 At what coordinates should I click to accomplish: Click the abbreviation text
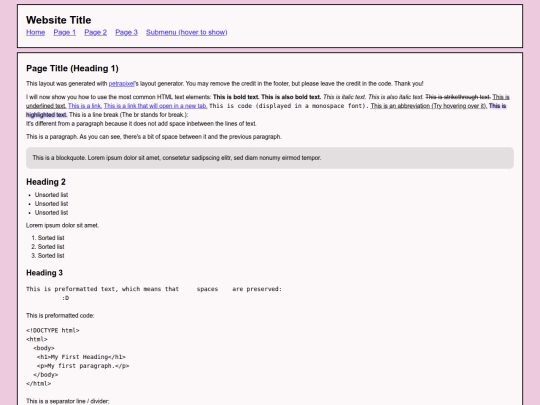pyautogui.click(x=428, y=106)
